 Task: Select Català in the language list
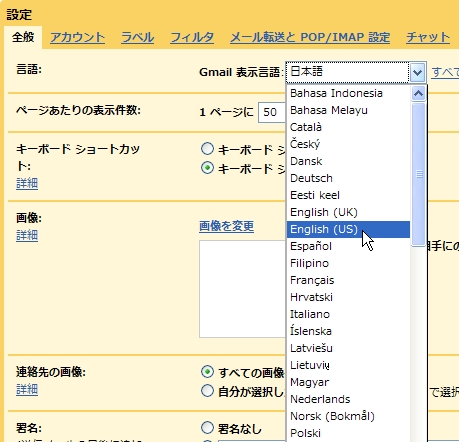click(x=348, y=127)
